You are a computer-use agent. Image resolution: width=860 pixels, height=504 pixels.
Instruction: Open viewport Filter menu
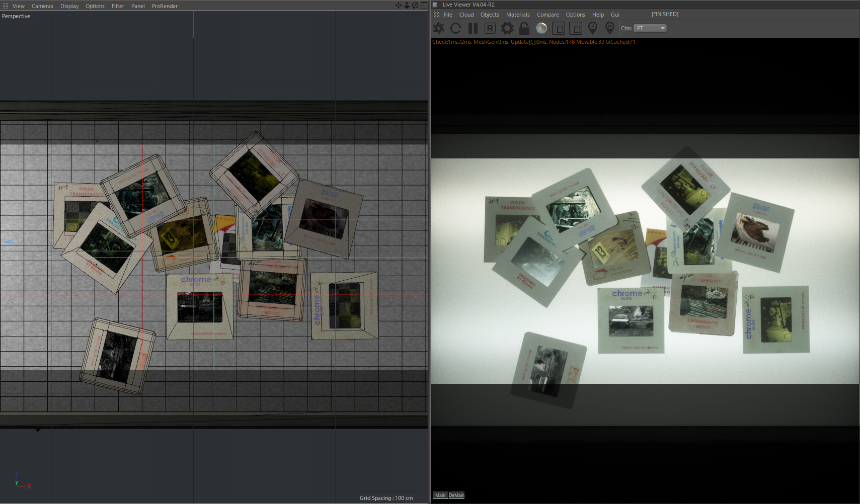click(x=118, y=6)
